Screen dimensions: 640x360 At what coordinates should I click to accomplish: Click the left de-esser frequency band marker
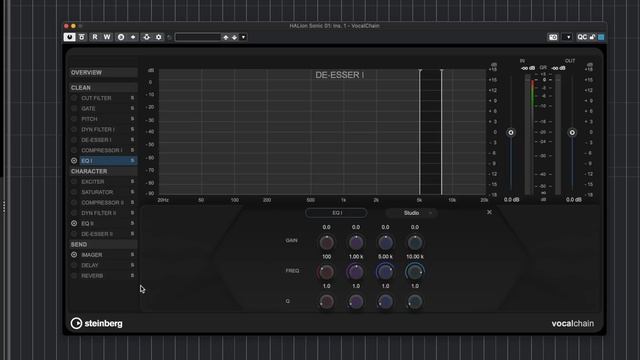click(x=420, y=132)
